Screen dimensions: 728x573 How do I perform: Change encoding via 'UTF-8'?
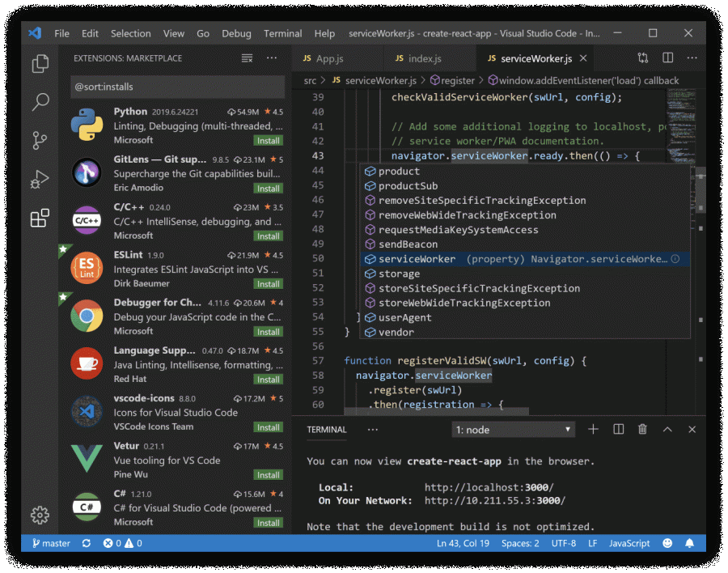564,543
